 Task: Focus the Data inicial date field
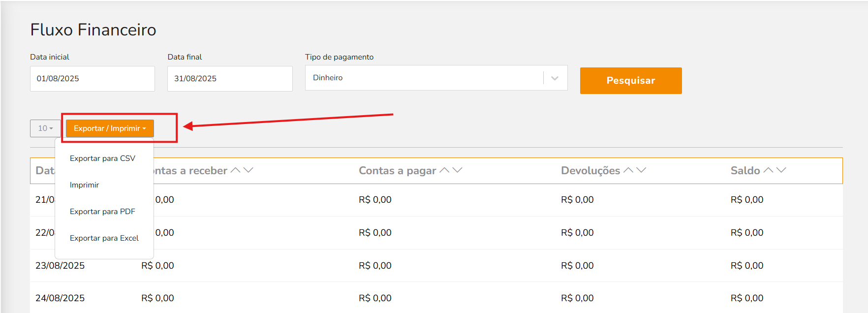point(93,79)
